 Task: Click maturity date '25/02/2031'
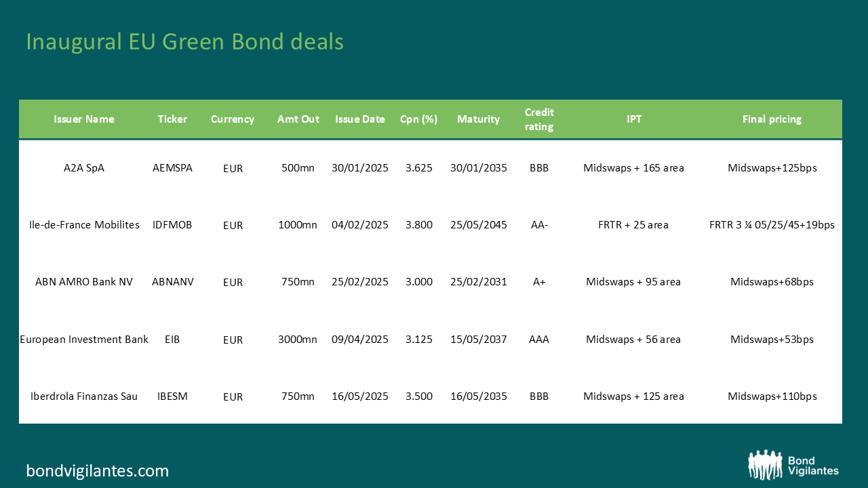[x=479, y=282]
